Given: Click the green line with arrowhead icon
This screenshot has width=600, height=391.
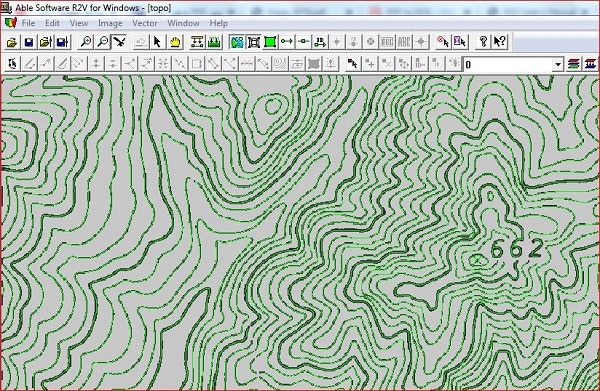Looking at the screenshot, I should [x=287, y=42].
